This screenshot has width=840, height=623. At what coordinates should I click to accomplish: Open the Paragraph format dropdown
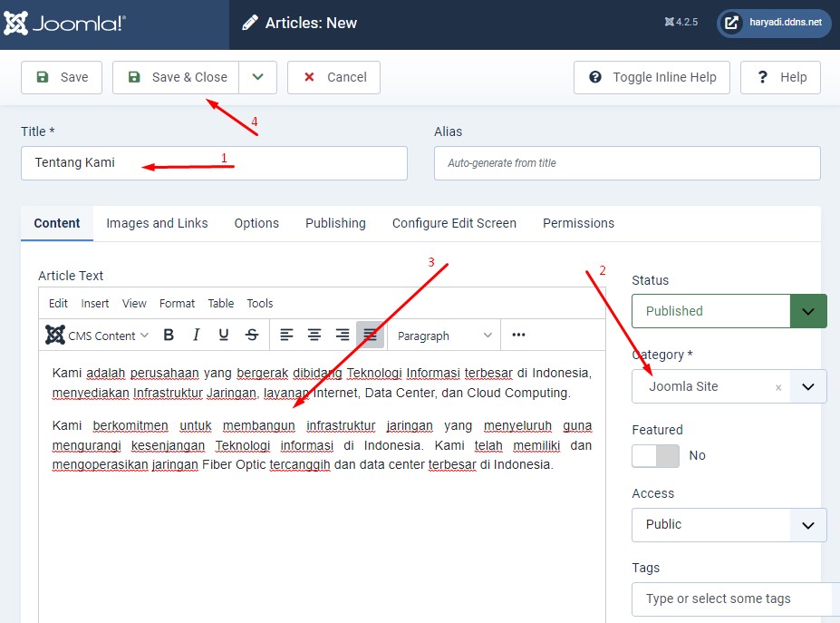[x=444, y=336]
